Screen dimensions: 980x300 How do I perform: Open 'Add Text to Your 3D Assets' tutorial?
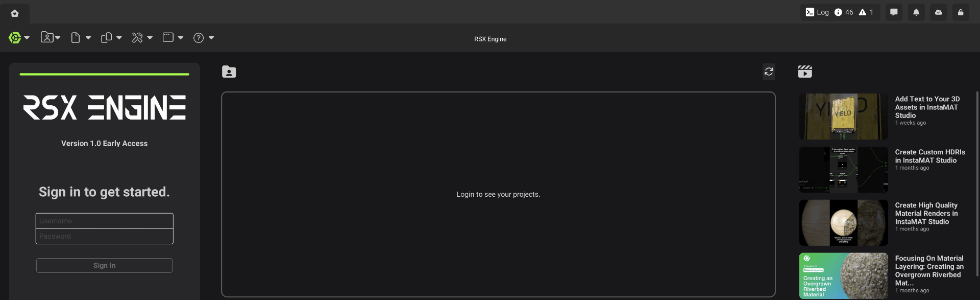coord(927,107)
